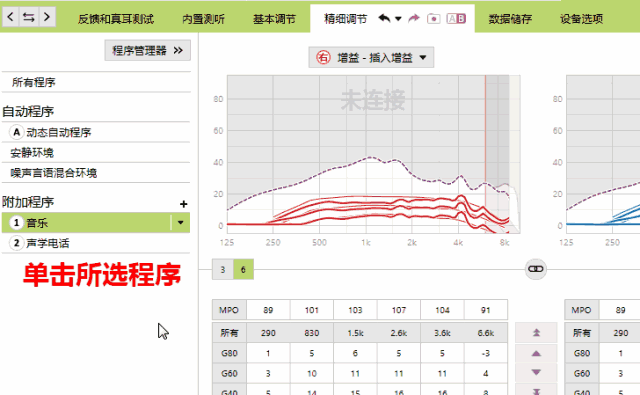Switch to 3 channel view
Screen dimensions: 640x395
[x=222, y=269]
